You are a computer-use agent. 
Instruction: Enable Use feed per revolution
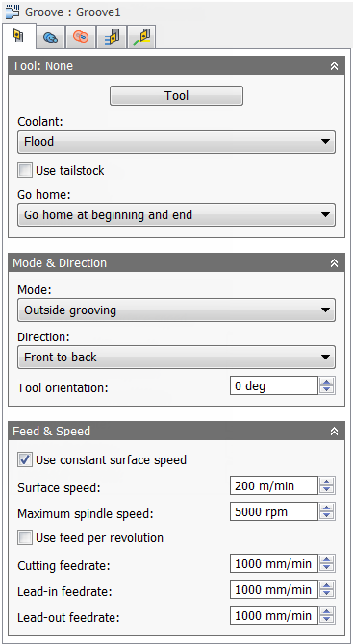25,537
